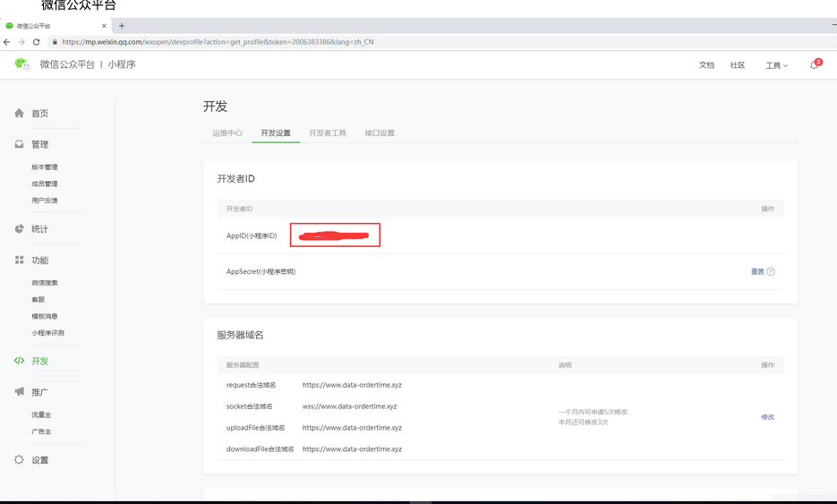Image resolution: width=837 pixels, height=504 pixels.
Task: Switch to the 开发者工具 tab
Action: (x=328, y=133)
